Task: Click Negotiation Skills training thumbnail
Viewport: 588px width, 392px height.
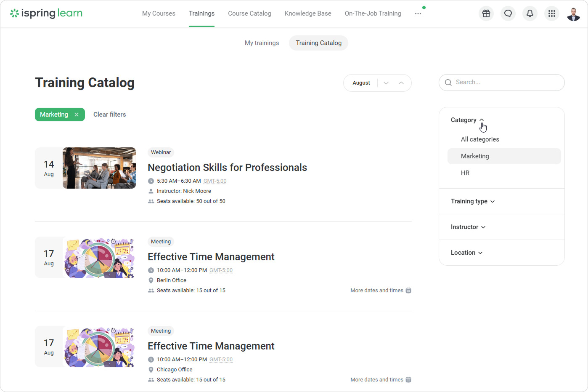Action: coord(99,168)
